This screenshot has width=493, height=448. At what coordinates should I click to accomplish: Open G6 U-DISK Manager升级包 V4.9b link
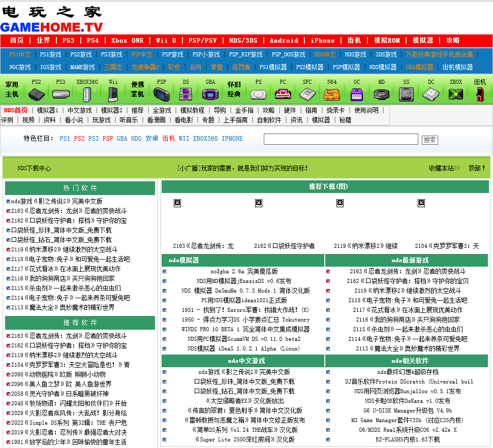[408, 410]
